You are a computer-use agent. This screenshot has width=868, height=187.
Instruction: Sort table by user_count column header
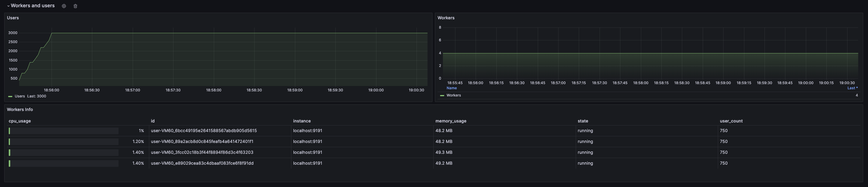(731, 121)
